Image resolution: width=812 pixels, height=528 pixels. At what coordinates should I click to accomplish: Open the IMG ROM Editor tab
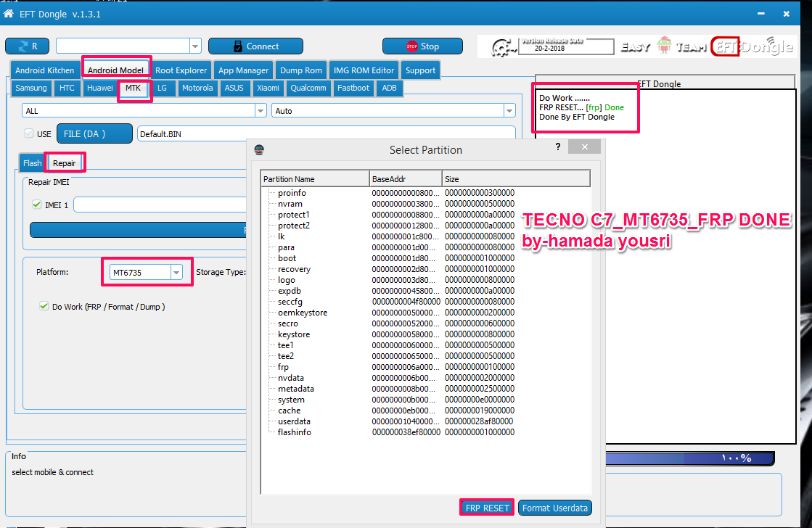click(x=364, y=70)
